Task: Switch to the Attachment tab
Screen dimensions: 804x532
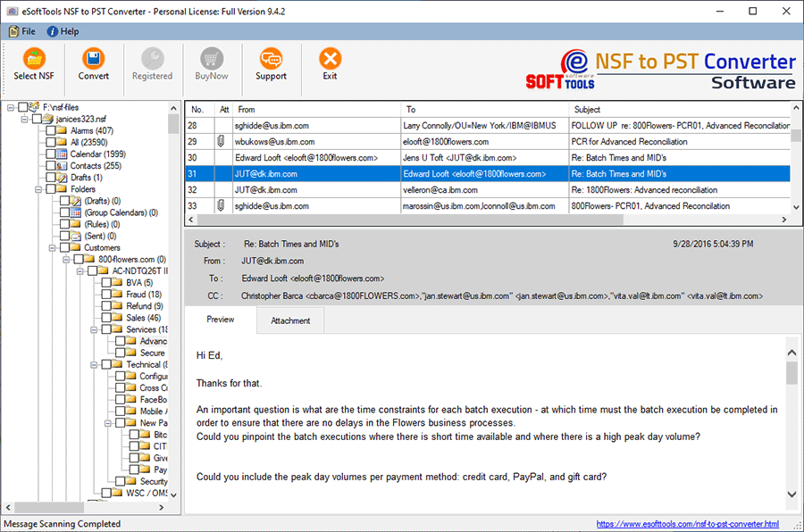Action: pos(290,320)
